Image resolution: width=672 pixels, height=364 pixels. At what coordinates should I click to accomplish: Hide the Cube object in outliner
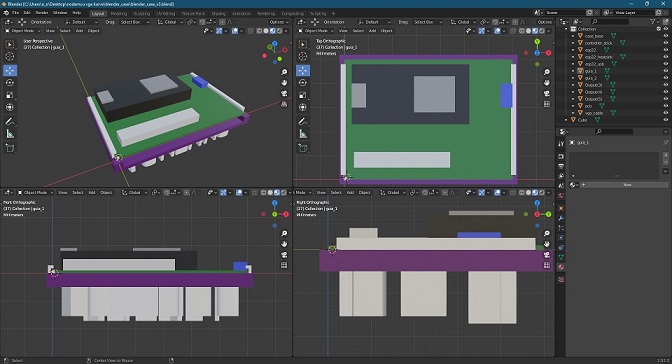pos(666,120)
